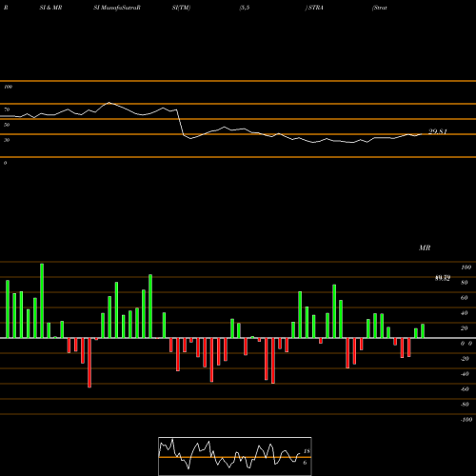Image resolution: width=476 pixels, height=476 pixels.
Task: Click the MR axis label -80
Action: (x=465, y=405)
